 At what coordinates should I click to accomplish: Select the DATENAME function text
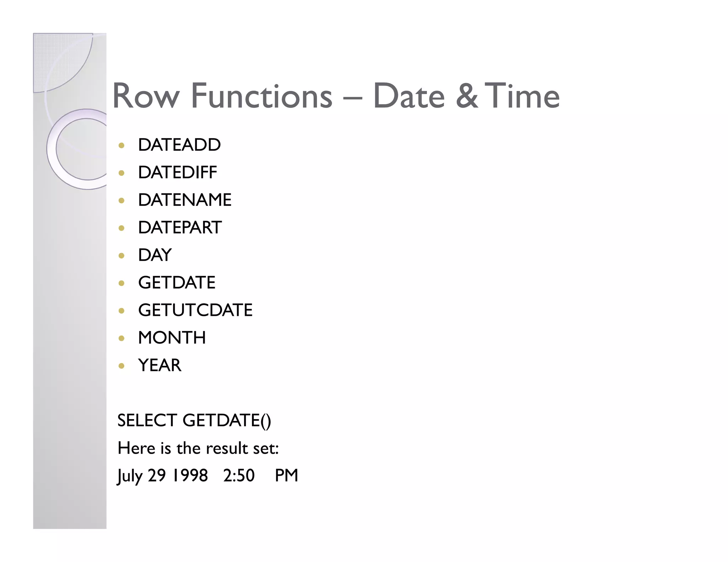pos(184,200)
